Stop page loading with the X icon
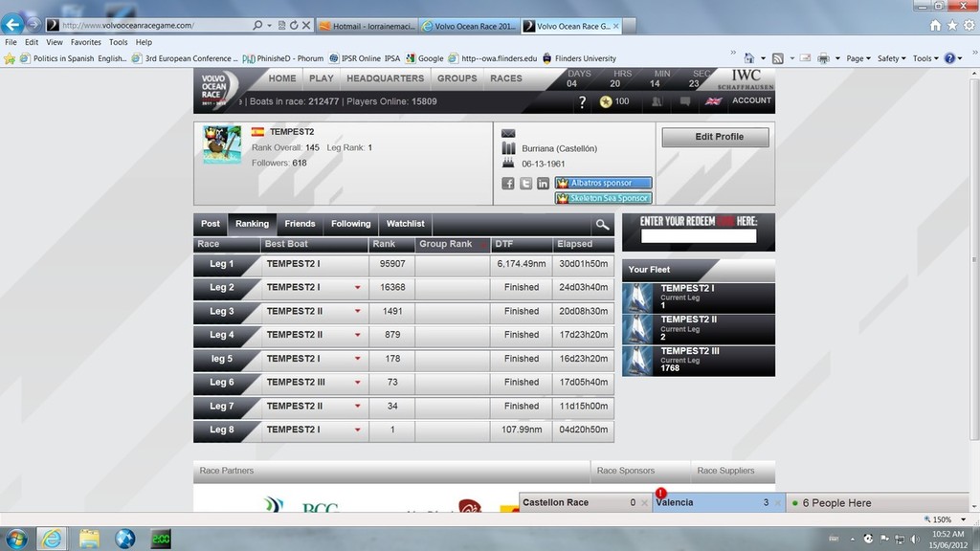The height and width of the screenshot is (551, 980). [306, 26]
